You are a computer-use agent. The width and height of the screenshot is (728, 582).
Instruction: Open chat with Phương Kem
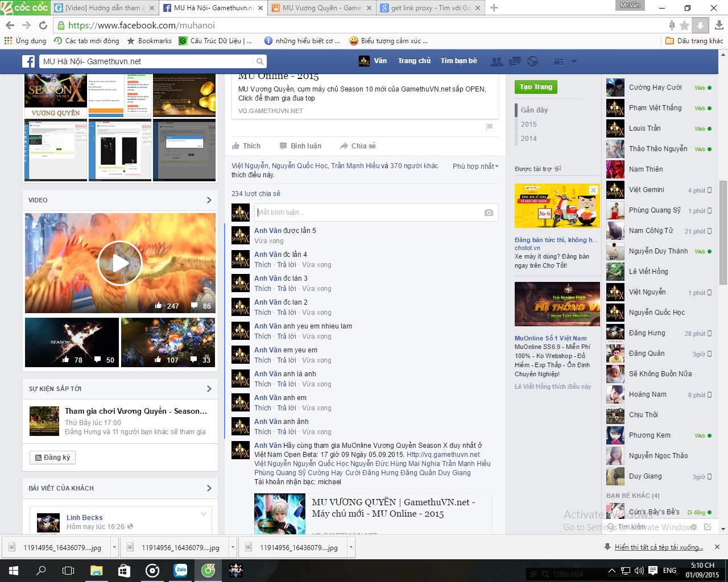pos(659,435)
